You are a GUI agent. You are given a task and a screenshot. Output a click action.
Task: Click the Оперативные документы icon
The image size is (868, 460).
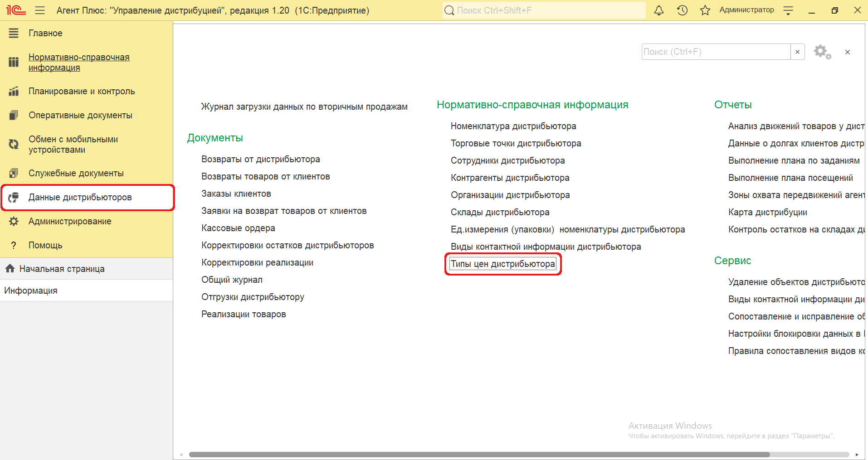(x=14, y=115)
